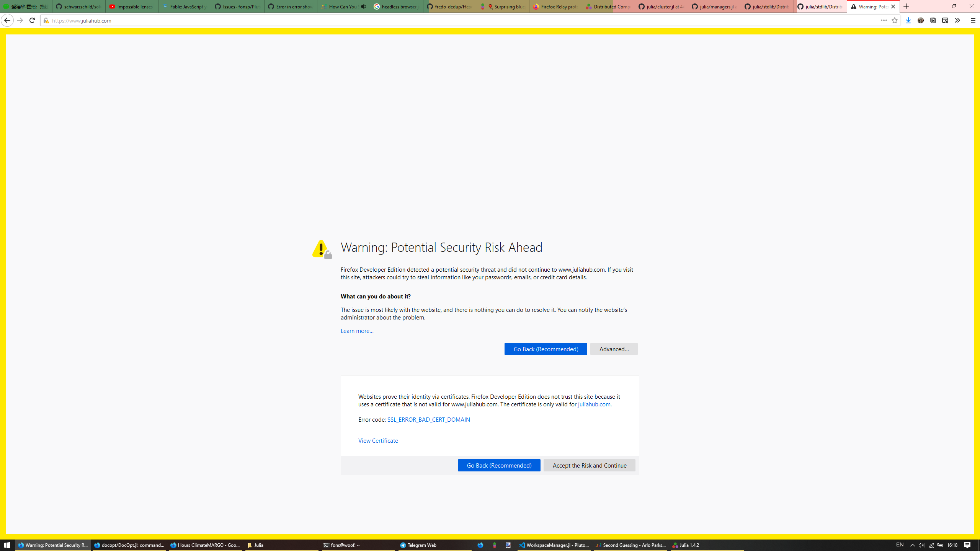Click Accept the Risk and Continue
This screenshot has height=551, width=980.
click(x=589, y=465)
